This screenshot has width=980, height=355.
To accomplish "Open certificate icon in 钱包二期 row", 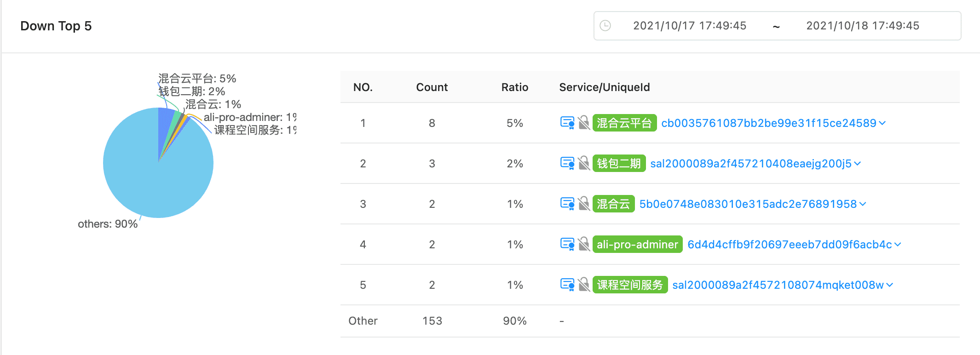I will click(x=567, y=163).
